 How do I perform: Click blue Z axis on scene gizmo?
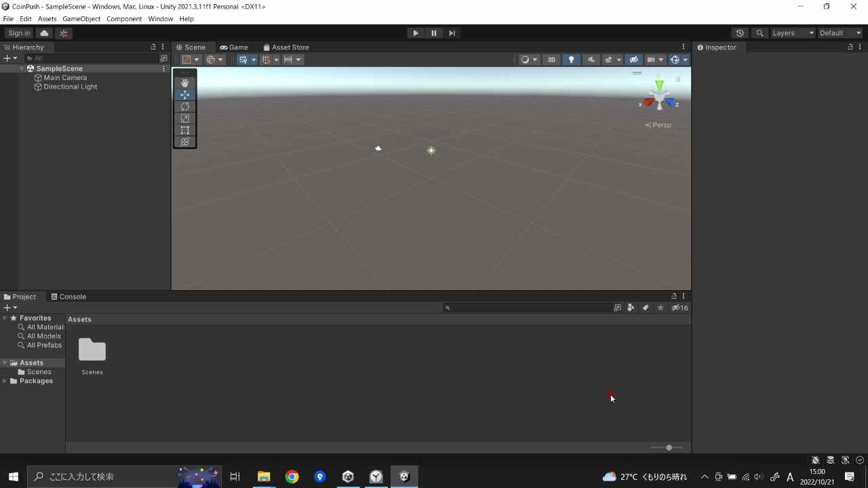pyautogui.click(x=671, y=103)
